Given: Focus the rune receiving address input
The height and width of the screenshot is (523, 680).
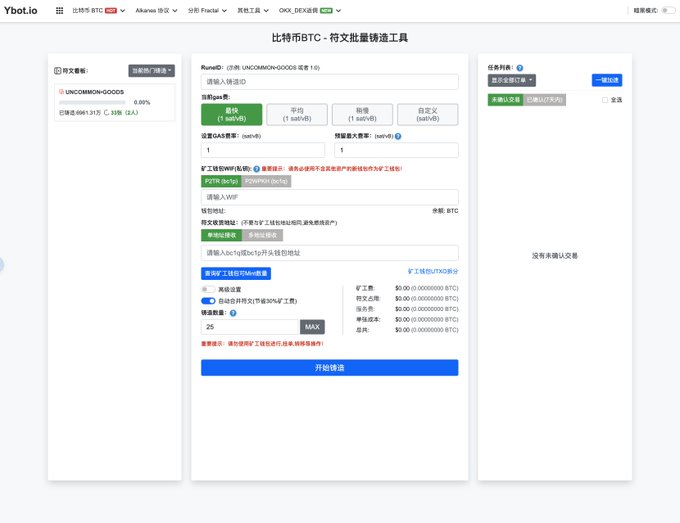Looking at the screenshot, I should click(330, 253).
